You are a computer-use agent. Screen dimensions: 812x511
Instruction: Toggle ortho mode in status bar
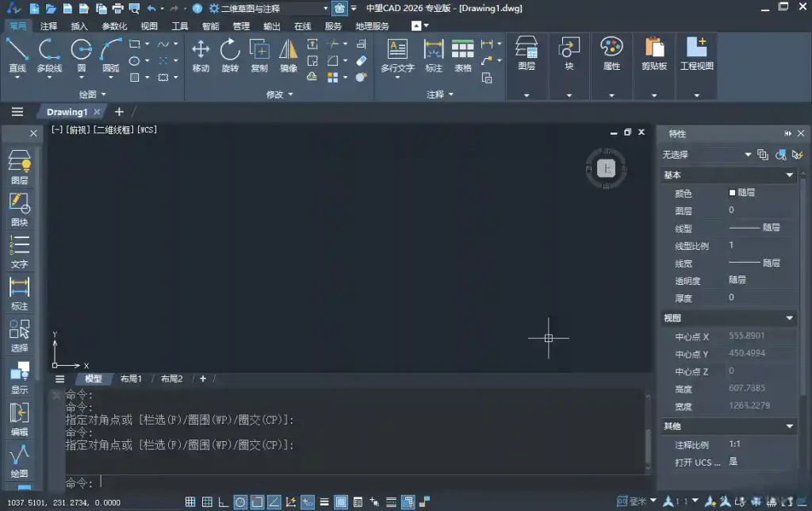[x=223, y=501]
